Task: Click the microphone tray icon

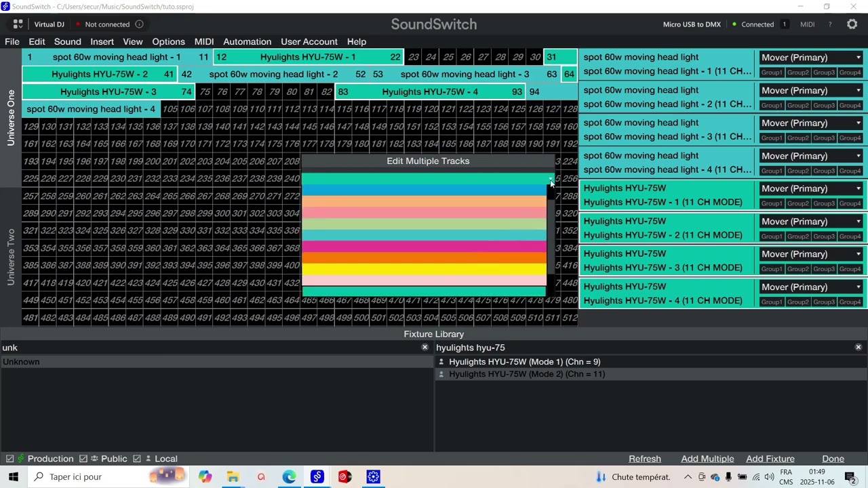Action: [728, 477]
